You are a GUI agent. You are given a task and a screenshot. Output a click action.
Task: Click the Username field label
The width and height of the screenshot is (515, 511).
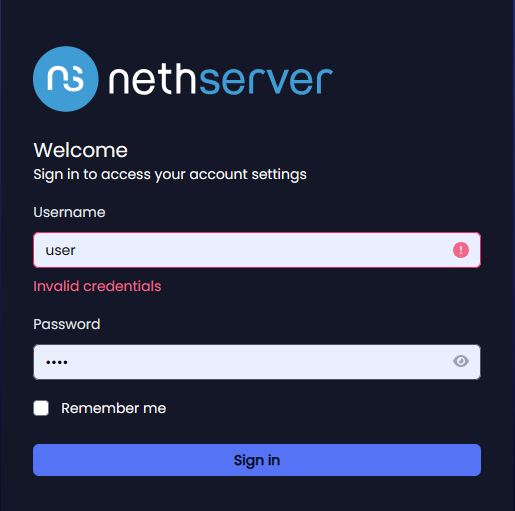tap(69, 212)
